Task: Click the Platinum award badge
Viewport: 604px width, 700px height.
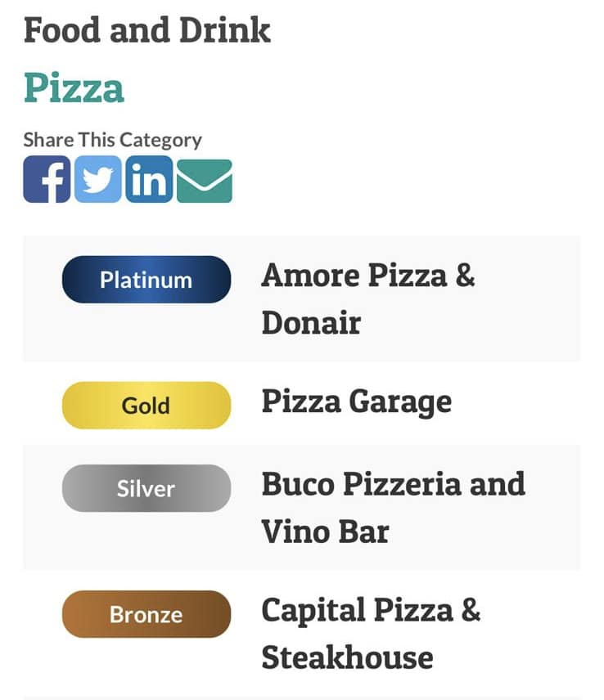Action: click(x=146, y=280)
